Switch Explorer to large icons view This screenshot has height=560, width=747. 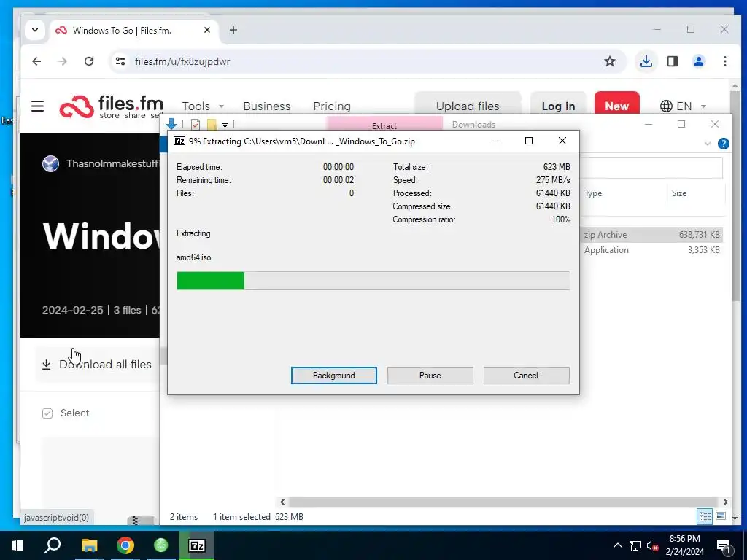(x=720, y=516)
